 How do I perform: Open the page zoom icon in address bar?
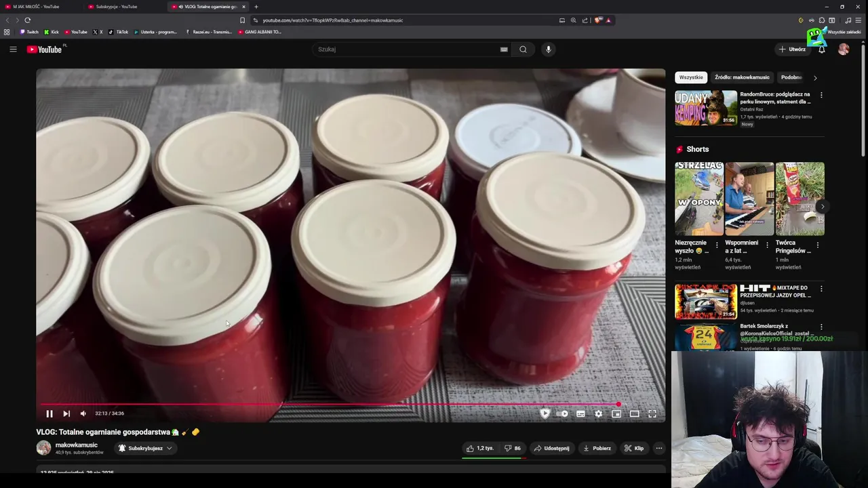pyautogui.click(x=573, y=20)
